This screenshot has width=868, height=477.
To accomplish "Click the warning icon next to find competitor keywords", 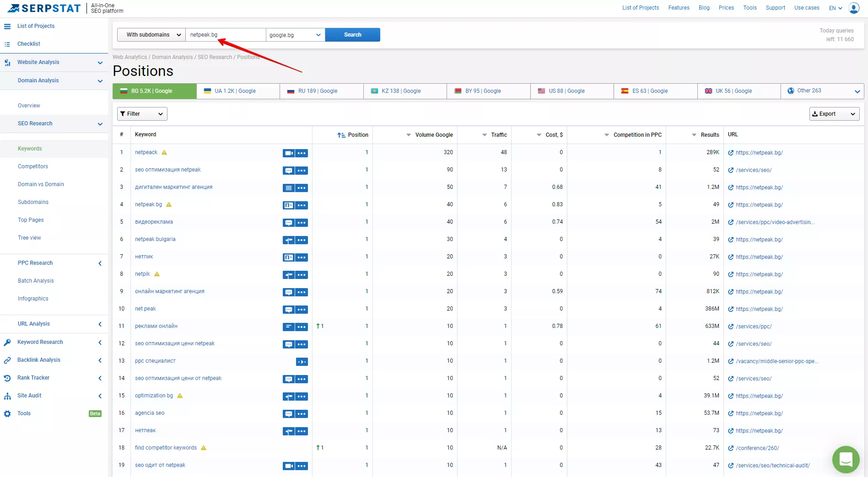I will pyautogui.click(x=204, y=448).
